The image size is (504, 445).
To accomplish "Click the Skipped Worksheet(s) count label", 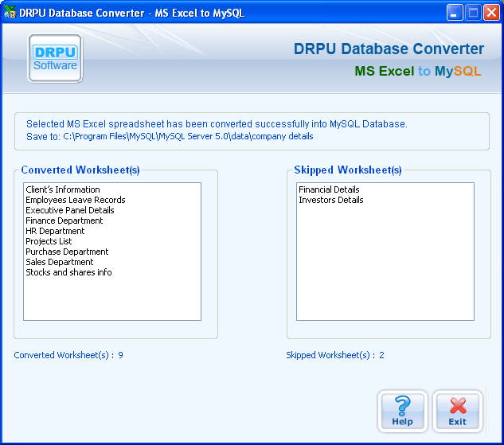I will 335,355.
